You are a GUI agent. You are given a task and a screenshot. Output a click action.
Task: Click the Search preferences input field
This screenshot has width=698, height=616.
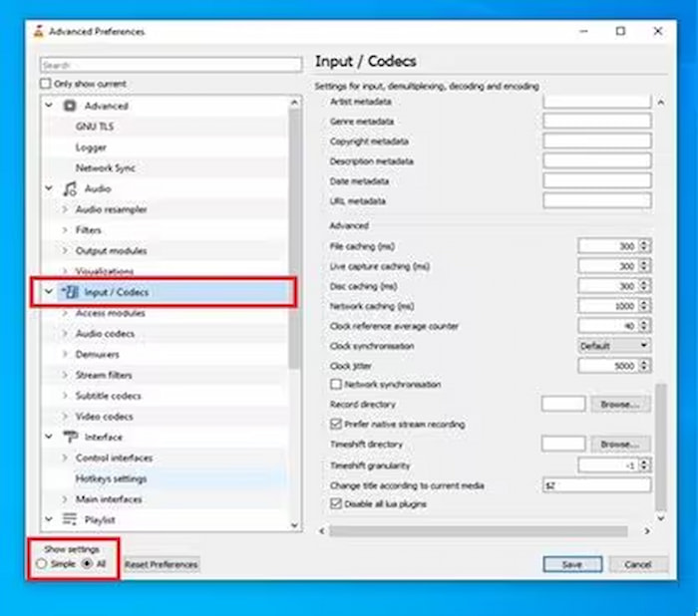coord(171,65)
